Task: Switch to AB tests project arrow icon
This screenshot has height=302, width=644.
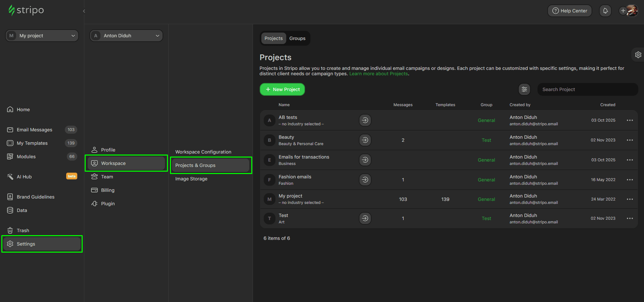Action: (x=365, y=120)
